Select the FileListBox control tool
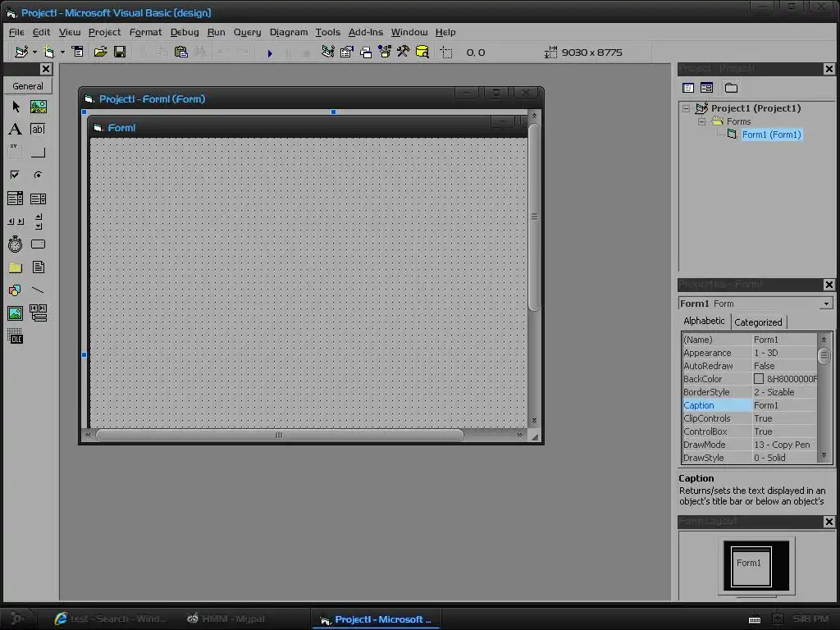This screenshot has height=630, width=840. (x=38, y=267)
